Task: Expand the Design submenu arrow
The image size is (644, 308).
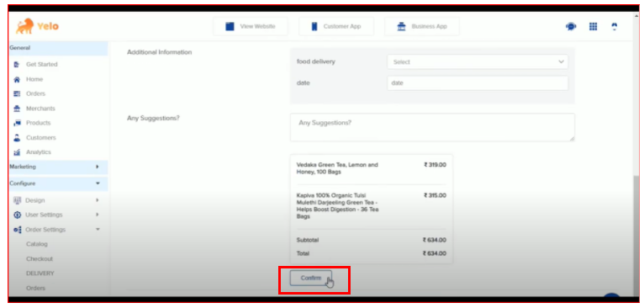Action: (98, 200)
